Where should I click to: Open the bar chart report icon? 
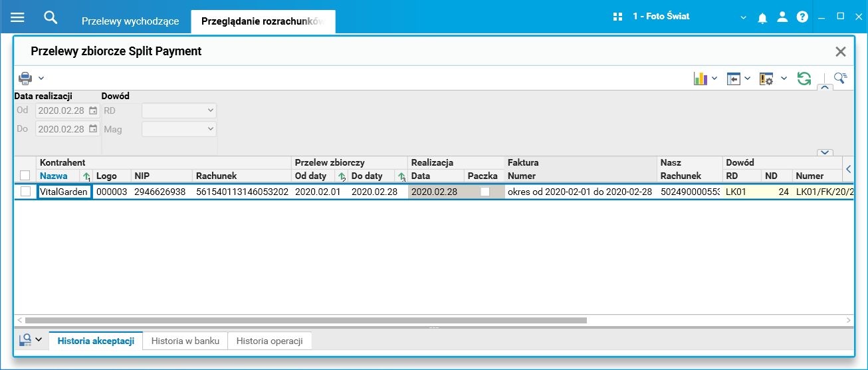(x=700, y=79)
